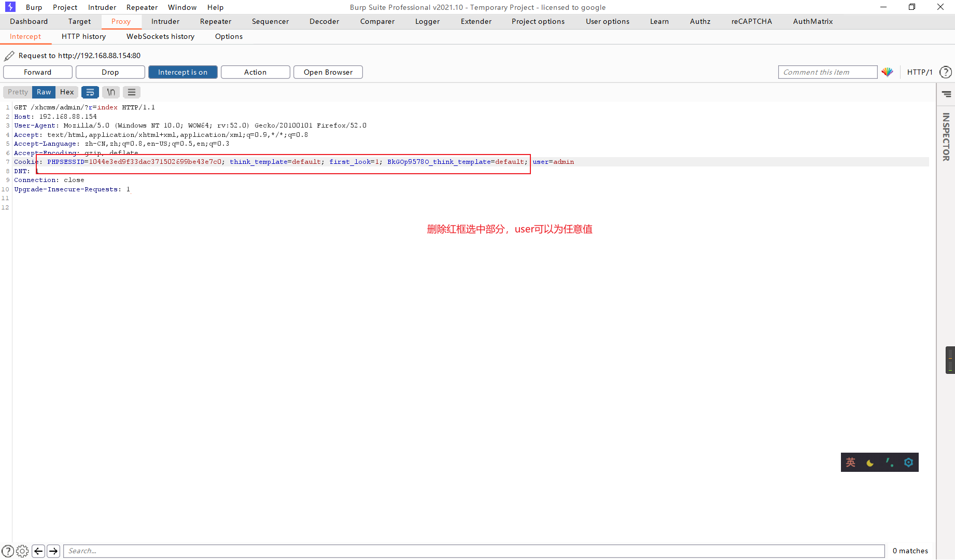Viewport: 955px width, 560px height.
Task: Open the Burp menu
Action: click(34, 7)
